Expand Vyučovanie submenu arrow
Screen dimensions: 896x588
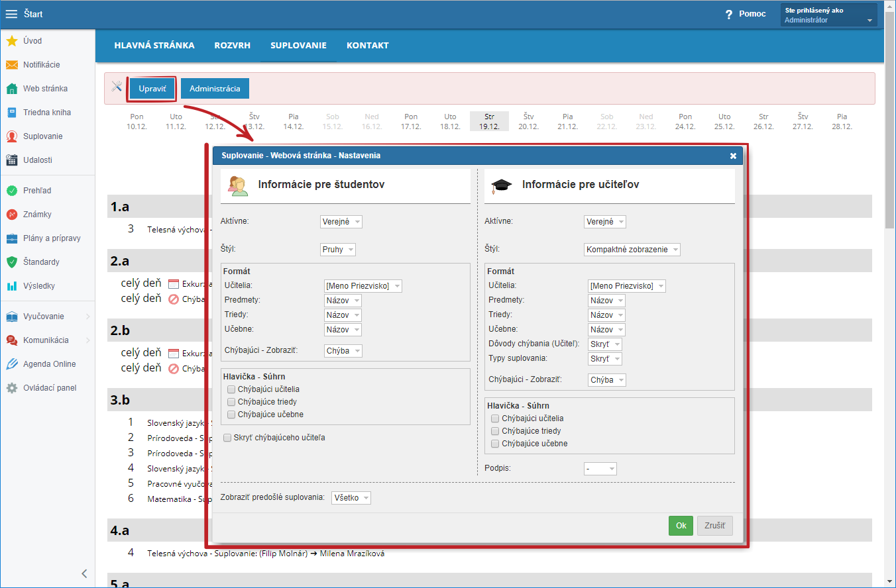pyautogui.click(x=87, y=317)
